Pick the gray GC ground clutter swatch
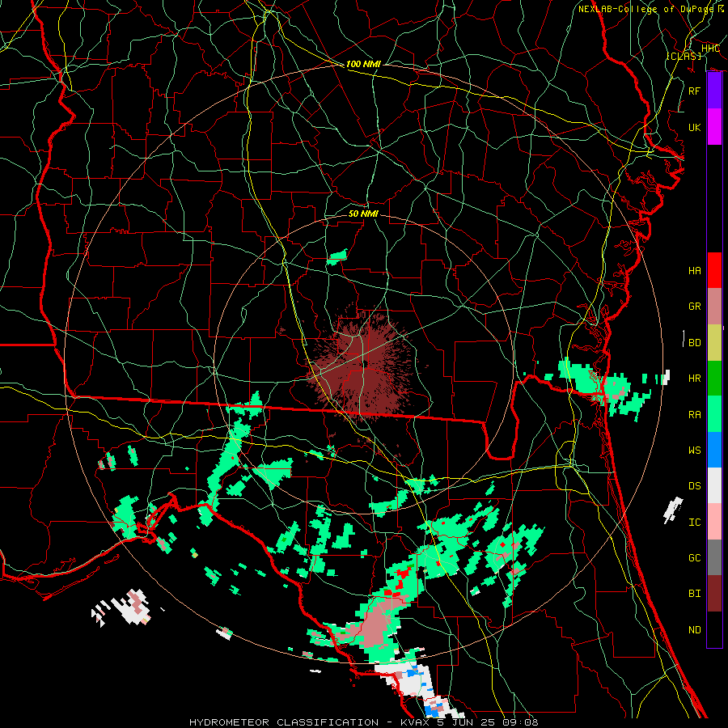728x728 pixels. click(714, 557)
